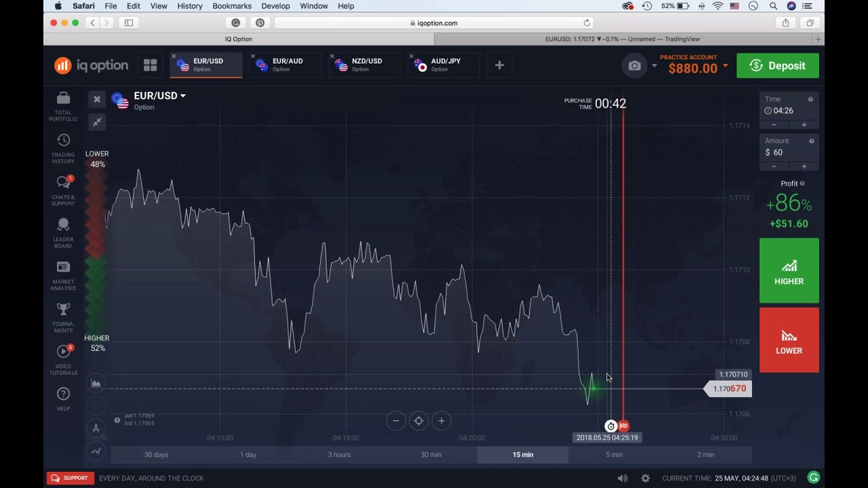The image size is (868, 488).
Task: Increase trade amount with plus
Action: tap(804, 166)
